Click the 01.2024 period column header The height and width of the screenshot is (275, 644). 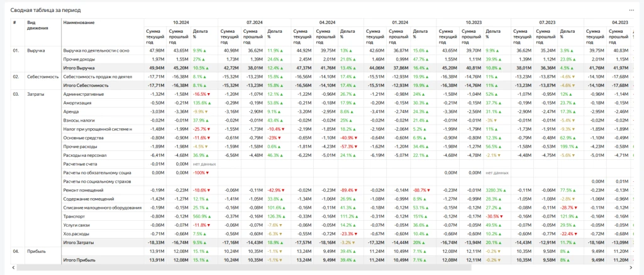coord(400,22)
